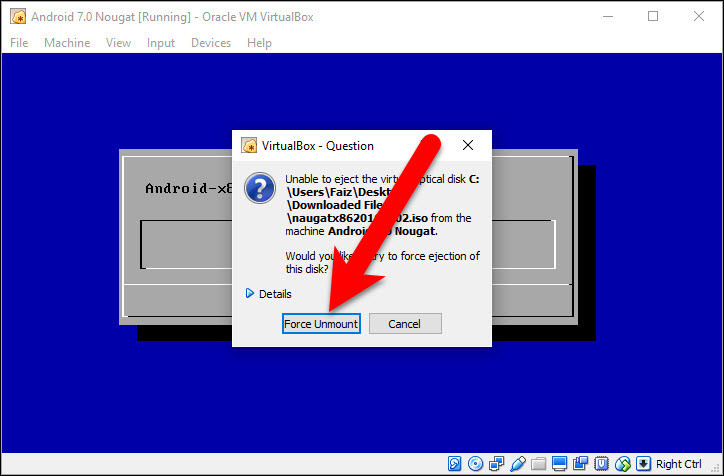Image resolution: width=724 pixels, height=476 pixels.
Task: Click the Android-x8 text in the VM screen
Action: (x=188, y=188)
